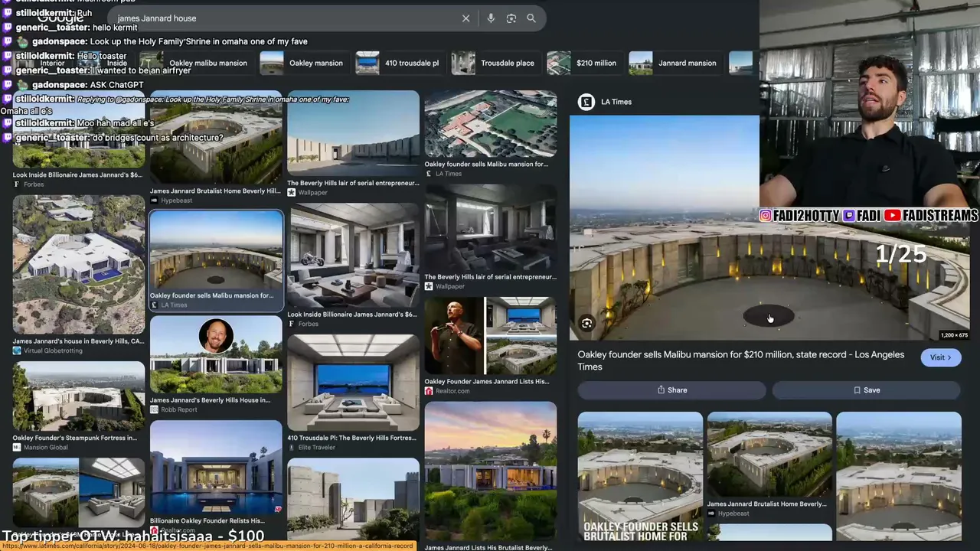Open "James Jannard's Beverly Hills House in..." title
This screenshot has height=551, width=980.
coord(211,400)
